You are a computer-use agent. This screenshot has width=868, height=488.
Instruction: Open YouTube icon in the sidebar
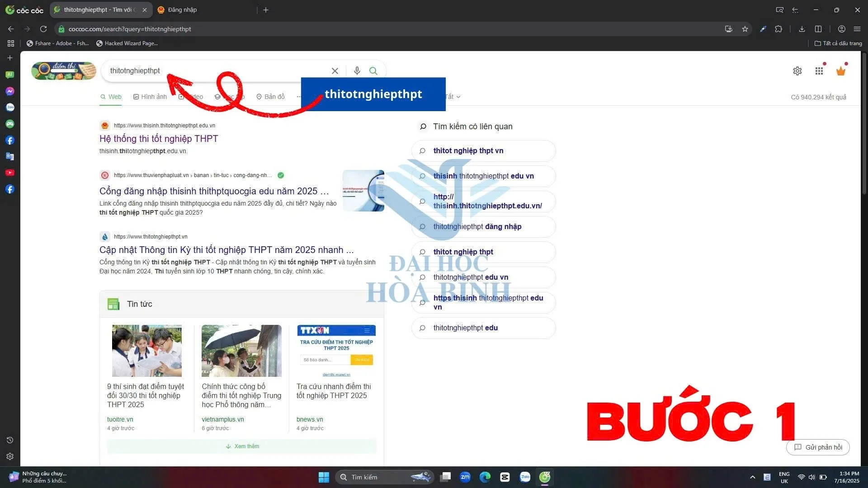[10, 173]
